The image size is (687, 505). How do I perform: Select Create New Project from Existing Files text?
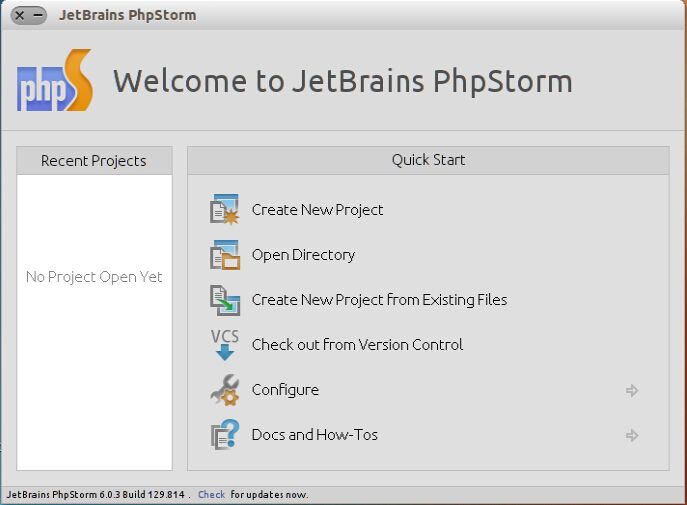pyautogui.click(x=379, y=300)
